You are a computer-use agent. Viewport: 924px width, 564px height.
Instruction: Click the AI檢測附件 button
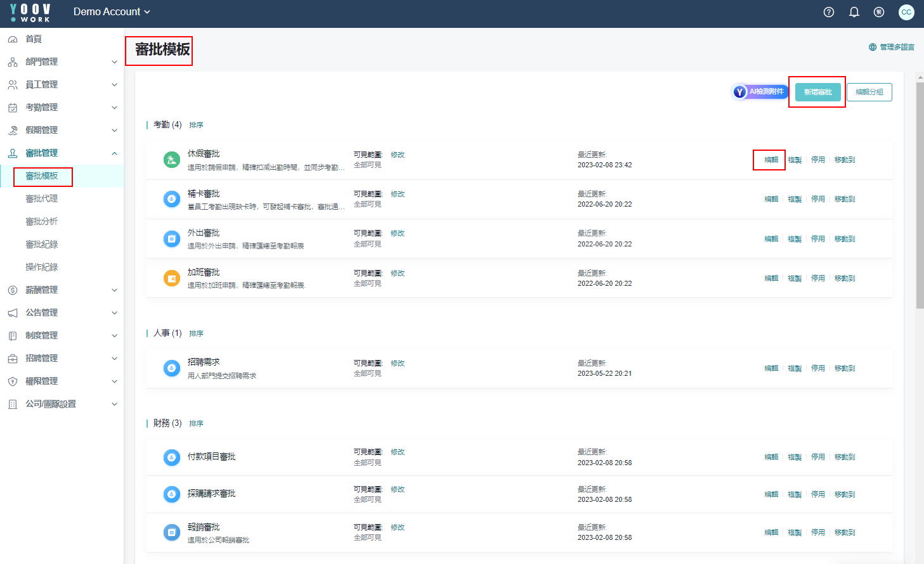click(760, 92)
